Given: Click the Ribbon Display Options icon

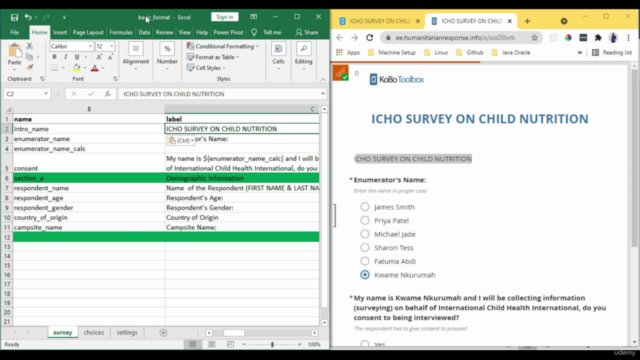Looking at the screenshot, I should 253,17.
